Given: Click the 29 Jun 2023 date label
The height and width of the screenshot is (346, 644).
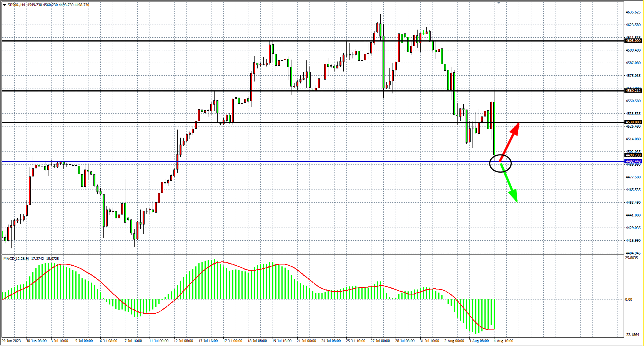Looking at the screenshot, I should [12, 341].
